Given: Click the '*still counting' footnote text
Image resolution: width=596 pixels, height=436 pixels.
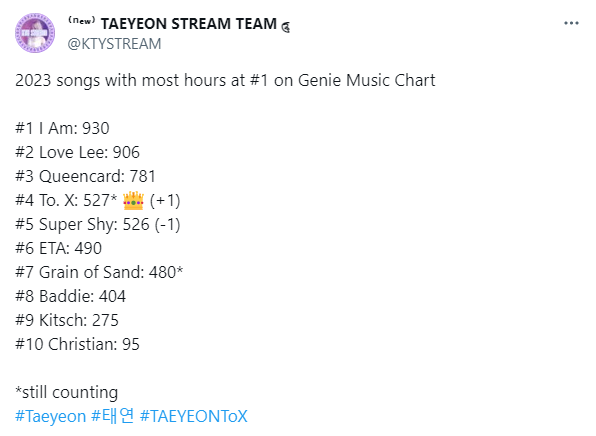Looking at the screenshot, I should point(67,393).
